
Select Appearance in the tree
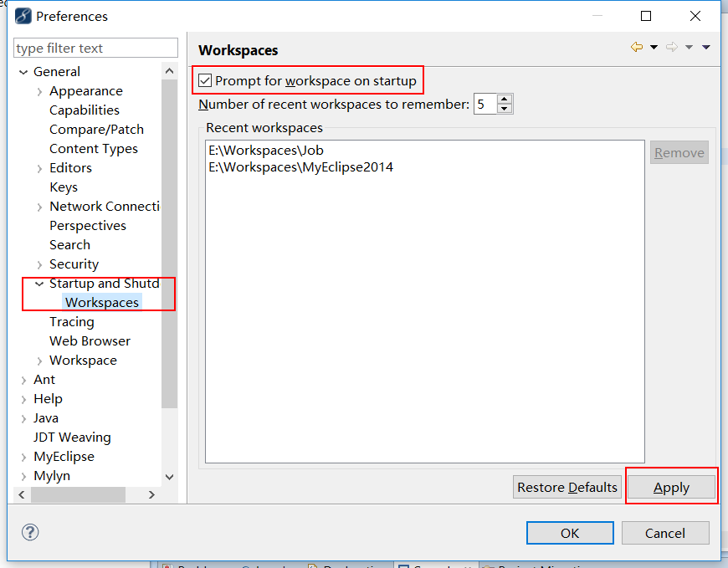86,91
